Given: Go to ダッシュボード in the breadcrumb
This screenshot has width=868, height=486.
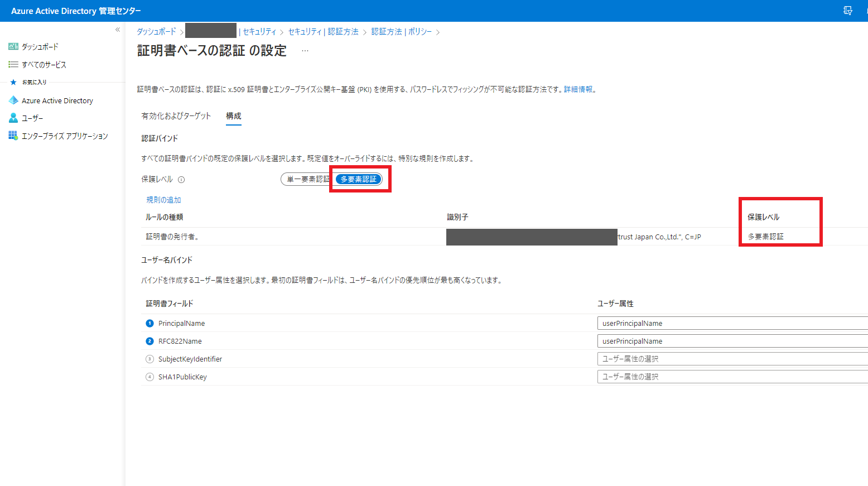Looking at the screenshot, I should [156, 32].
